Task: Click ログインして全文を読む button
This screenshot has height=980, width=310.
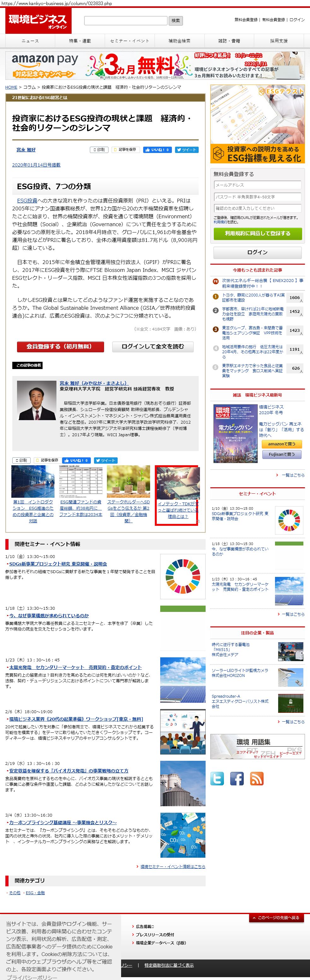Action: pyautogui.click(x=153, y=347)
